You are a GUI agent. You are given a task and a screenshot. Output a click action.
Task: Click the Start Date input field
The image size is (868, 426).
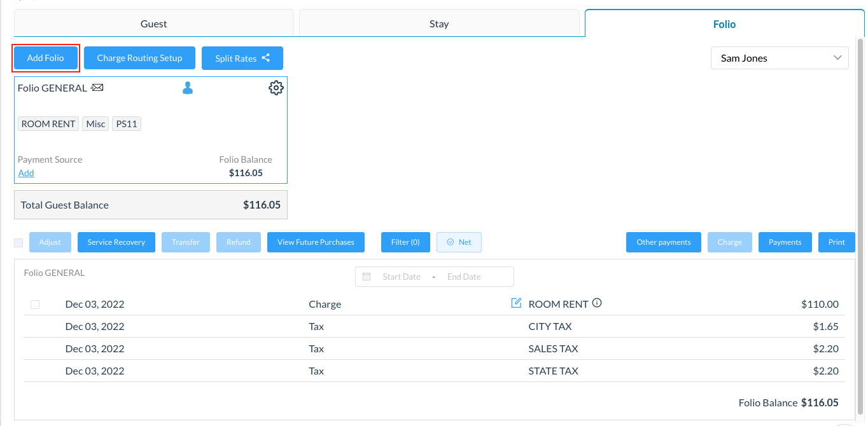(401, 277)
